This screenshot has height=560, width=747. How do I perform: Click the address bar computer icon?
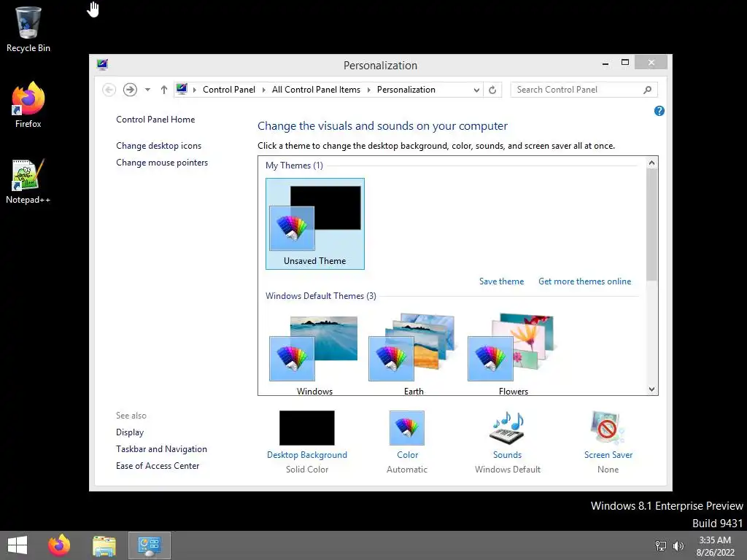pyautogui.click(x=182, y=89)
